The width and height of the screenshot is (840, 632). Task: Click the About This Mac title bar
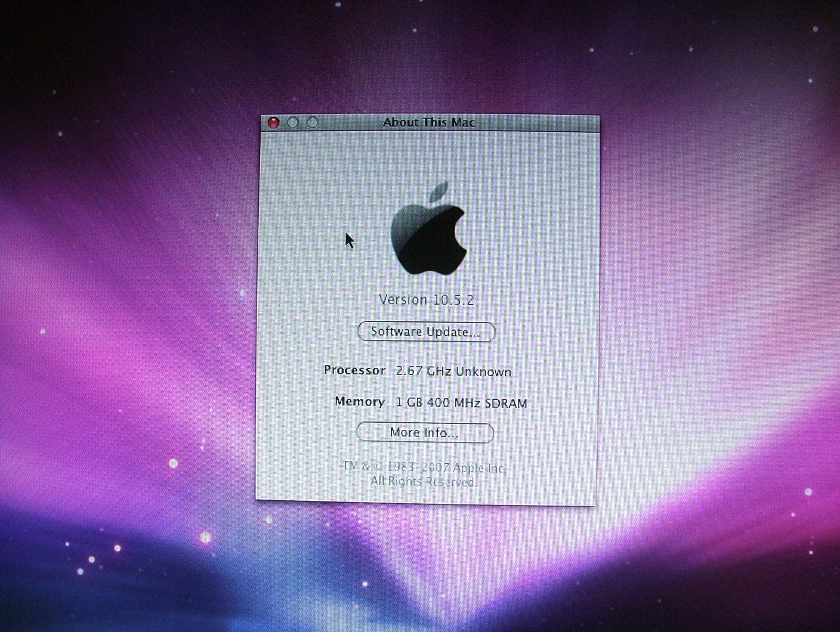pyautogui.click(x=430, y=123)
